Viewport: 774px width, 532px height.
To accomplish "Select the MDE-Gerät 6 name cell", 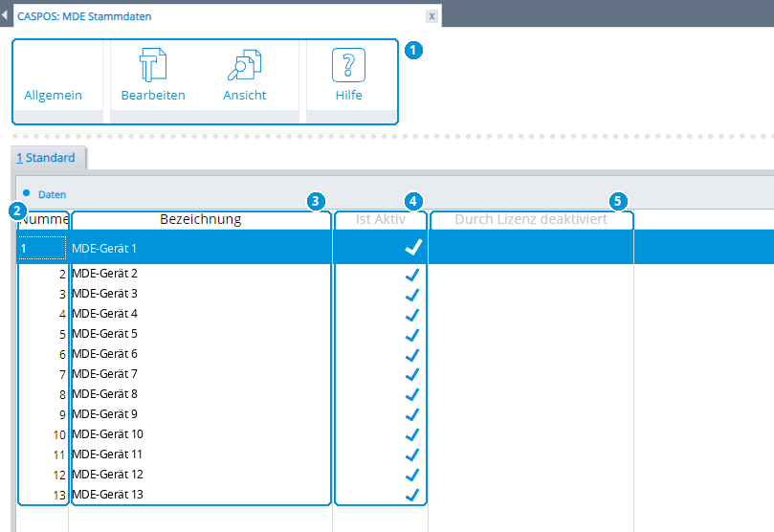I will pos(201,354).
